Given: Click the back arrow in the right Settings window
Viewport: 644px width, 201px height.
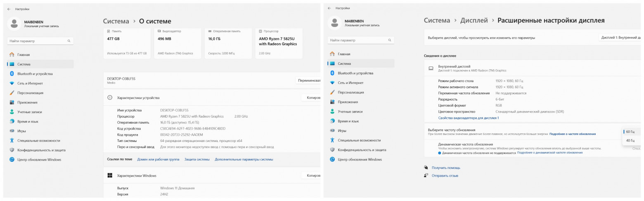Looking at the screenshot, I should (329, 8).
